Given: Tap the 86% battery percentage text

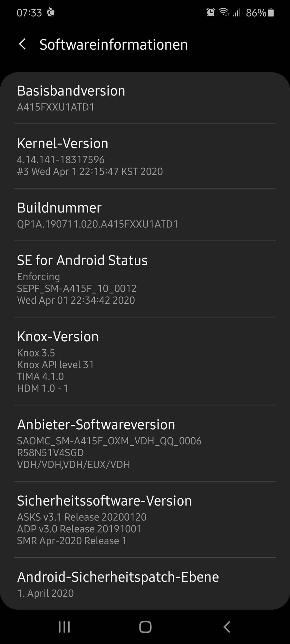Looking at the screenshot, I should (x=256, y=13).
